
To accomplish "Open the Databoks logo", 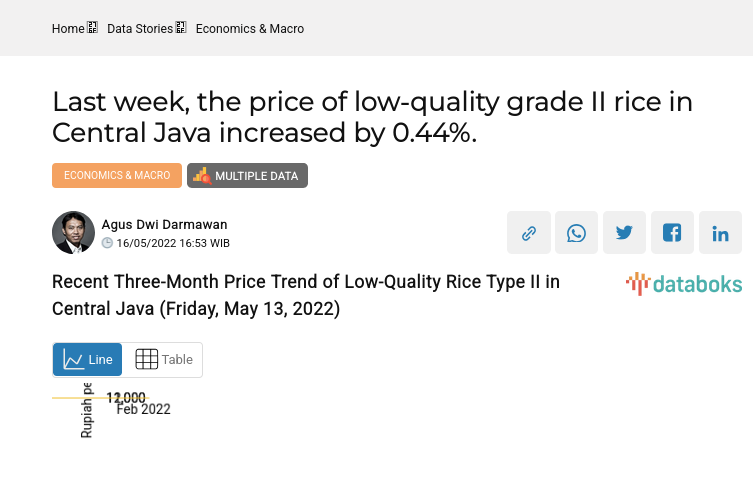I will 684,284.
